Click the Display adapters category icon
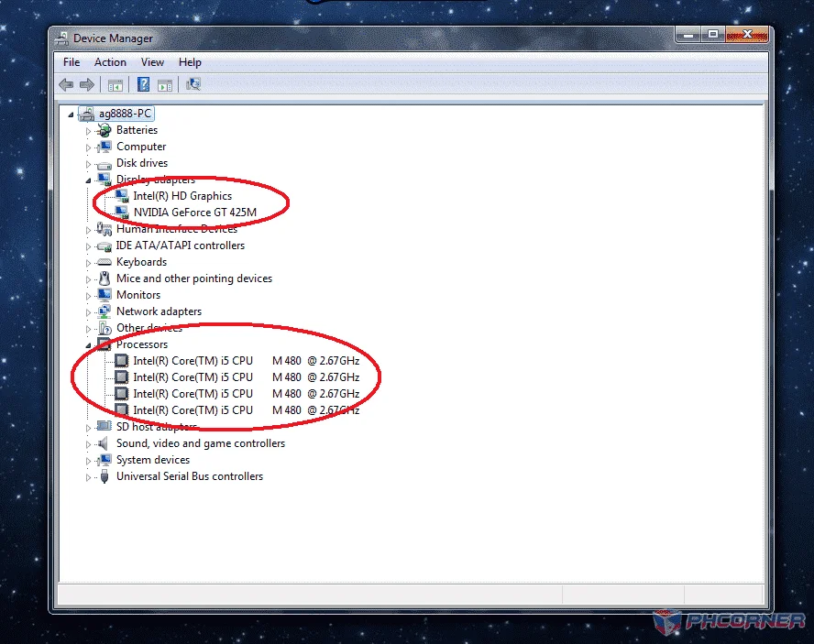Viewport: 814px width, 644px height. tap(104, 180)
